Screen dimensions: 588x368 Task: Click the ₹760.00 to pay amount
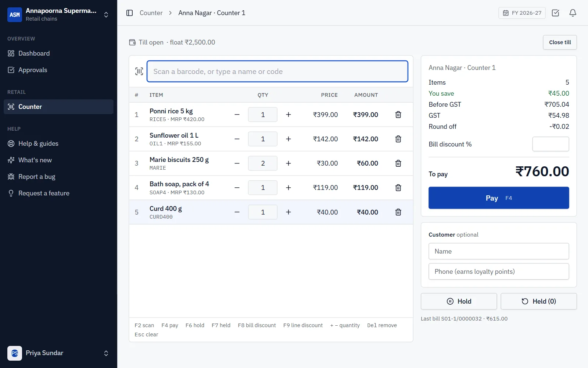coord(542,171)
